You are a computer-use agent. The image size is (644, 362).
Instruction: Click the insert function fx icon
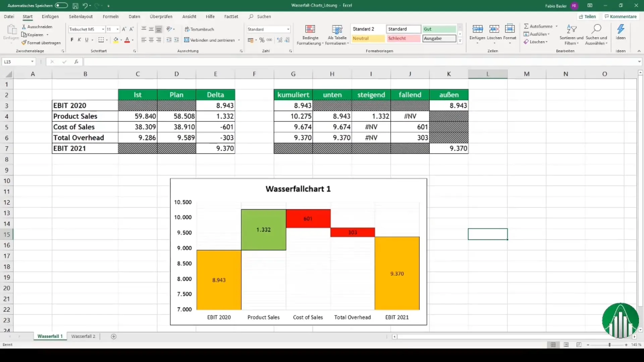[x=76, y=62]
